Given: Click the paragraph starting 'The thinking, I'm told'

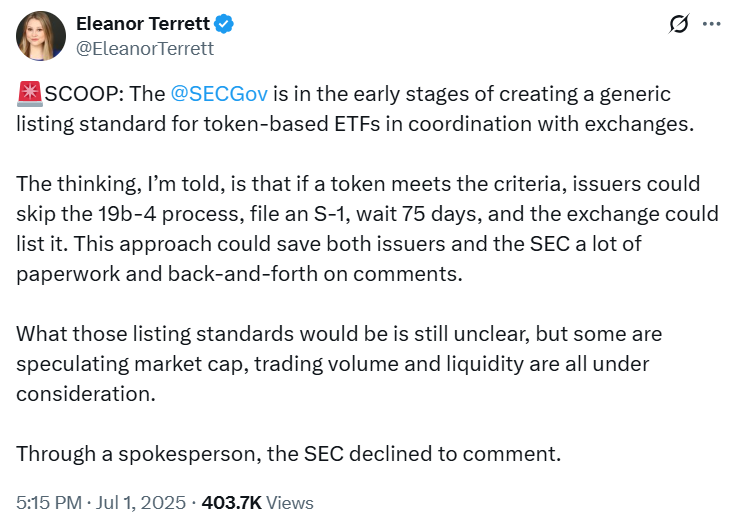Looking at the screenshot, I should tap(367, 228).
